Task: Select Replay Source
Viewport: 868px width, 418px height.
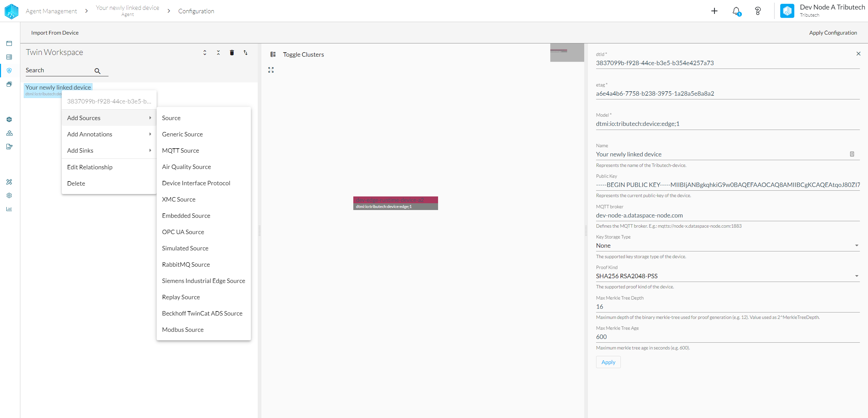Action: pyautogui.click(x=204, y=297)
